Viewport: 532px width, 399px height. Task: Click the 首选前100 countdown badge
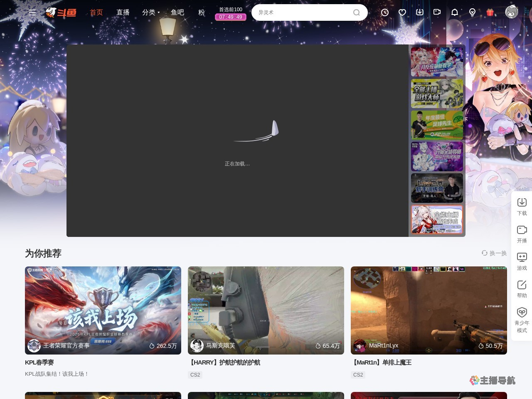pos(231,13)
